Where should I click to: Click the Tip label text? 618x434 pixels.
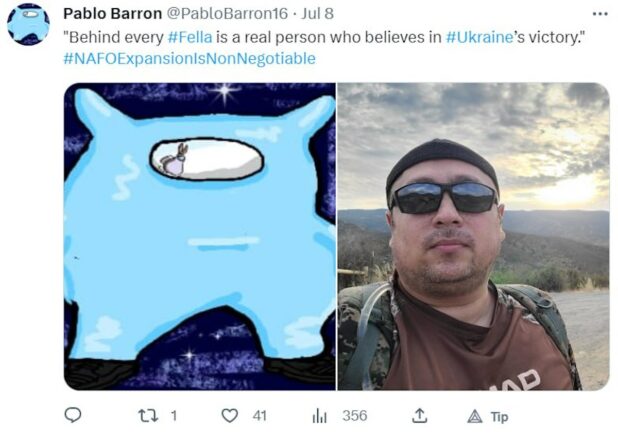tap(499, 417)
